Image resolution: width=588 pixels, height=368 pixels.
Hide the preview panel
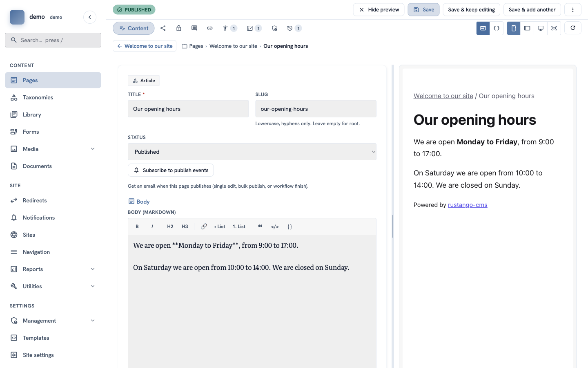point(379,10)
